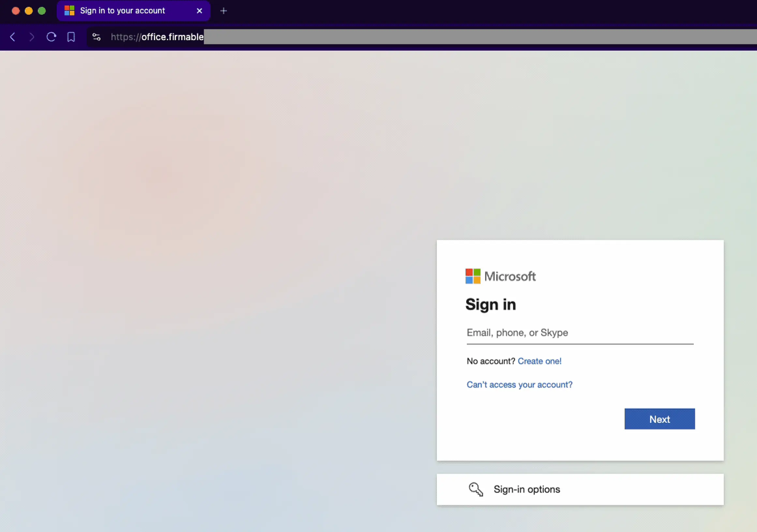Reload the current page
757x532 pixels.
52,37
